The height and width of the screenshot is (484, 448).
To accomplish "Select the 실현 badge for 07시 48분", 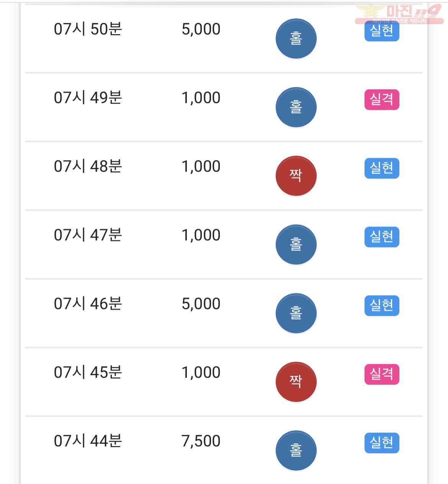I will point(382,168).
